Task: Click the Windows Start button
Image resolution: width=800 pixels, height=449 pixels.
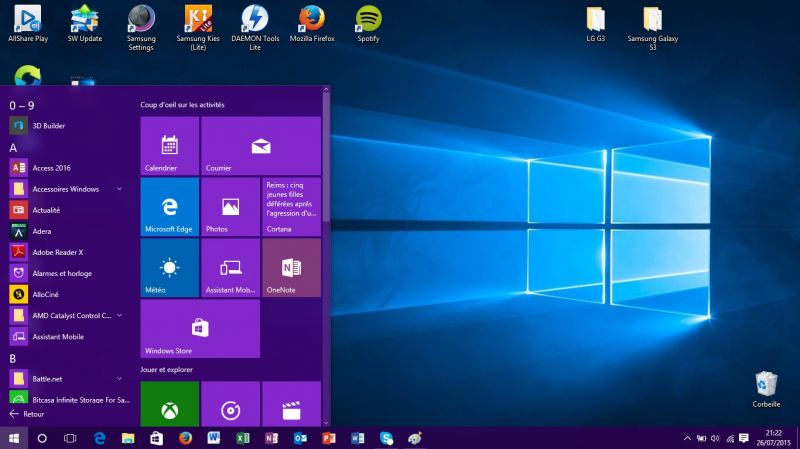Action: pyautogui.click(x=14, y=438)
